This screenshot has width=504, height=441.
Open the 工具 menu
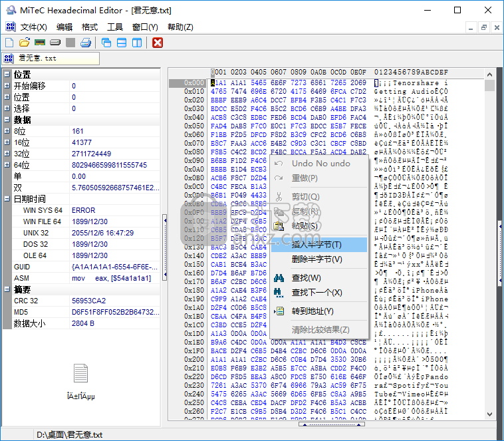[x=115, y=27]
